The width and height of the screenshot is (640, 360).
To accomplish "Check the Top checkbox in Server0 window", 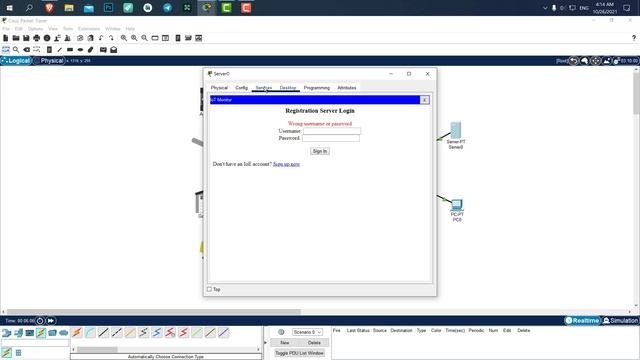I will pyautogui.click(x=209, y=289).
